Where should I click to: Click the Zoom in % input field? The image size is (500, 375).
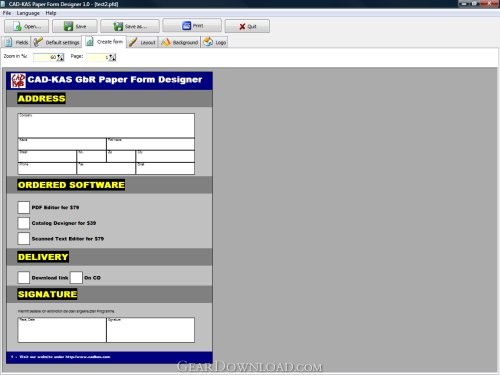click(x=45, y=57)
